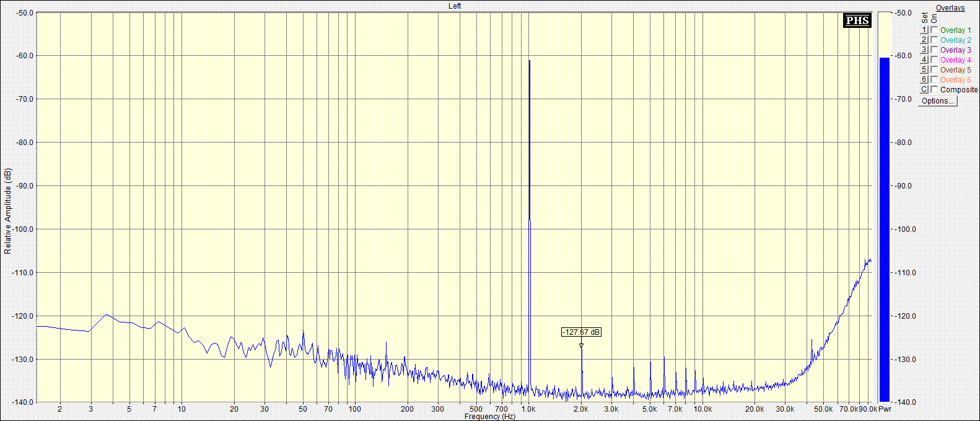Image resolution: width=980 pixels, height=421 pixels.
Task: Click the Relative Amplitude (dB) axis label
Action: tap(7, 211)
